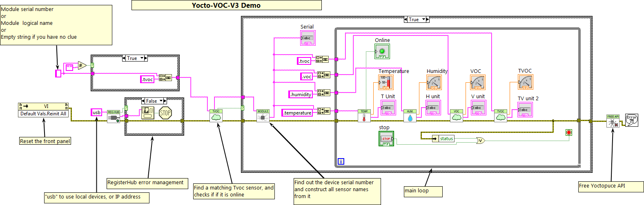Viewport: 644px width, 205px height.
Task: Click the loop iteration 'i' terminal
Action: (341, 161)
